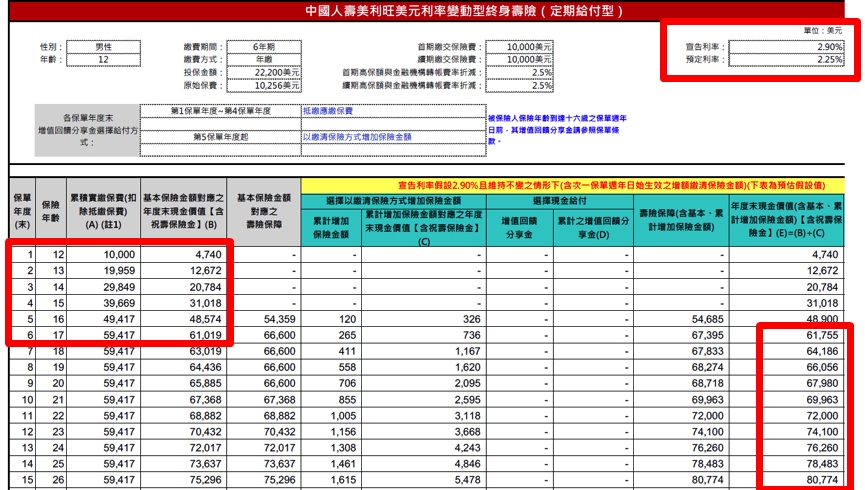This screenshot has height=490, width=865.
Task: Click the 單位：美元 unit label
Action: (823, 30)
